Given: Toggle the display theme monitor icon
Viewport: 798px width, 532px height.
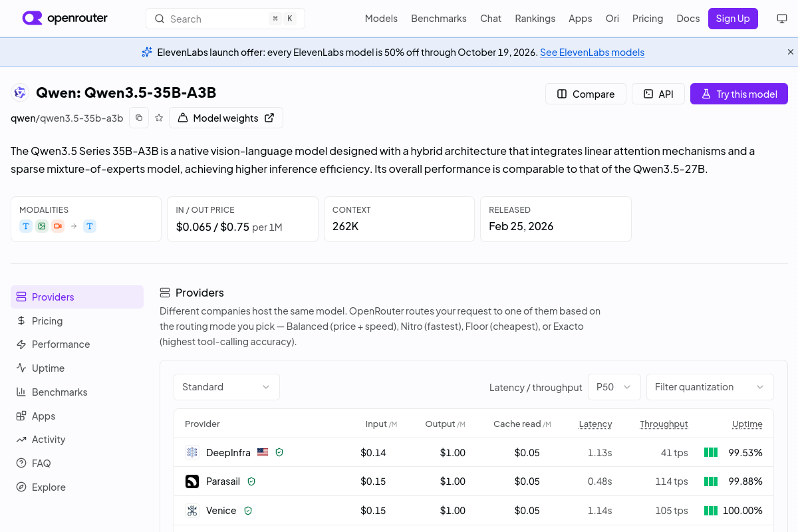Looking at the screenshot, I should [x=782, y=19].
